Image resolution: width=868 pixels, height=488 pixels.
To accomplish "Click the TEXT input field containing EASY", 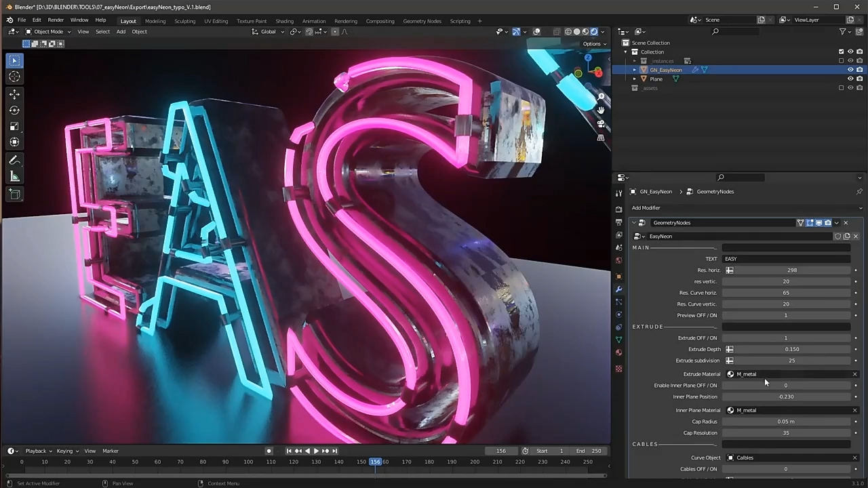I will [x=785, y=259].
